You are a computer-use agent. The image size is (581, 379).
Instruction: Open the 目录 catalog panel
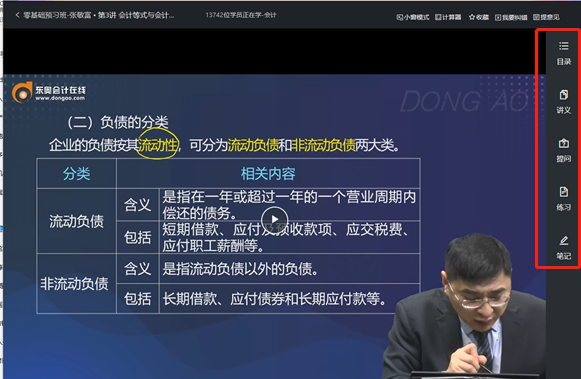[x=564, y=53]
